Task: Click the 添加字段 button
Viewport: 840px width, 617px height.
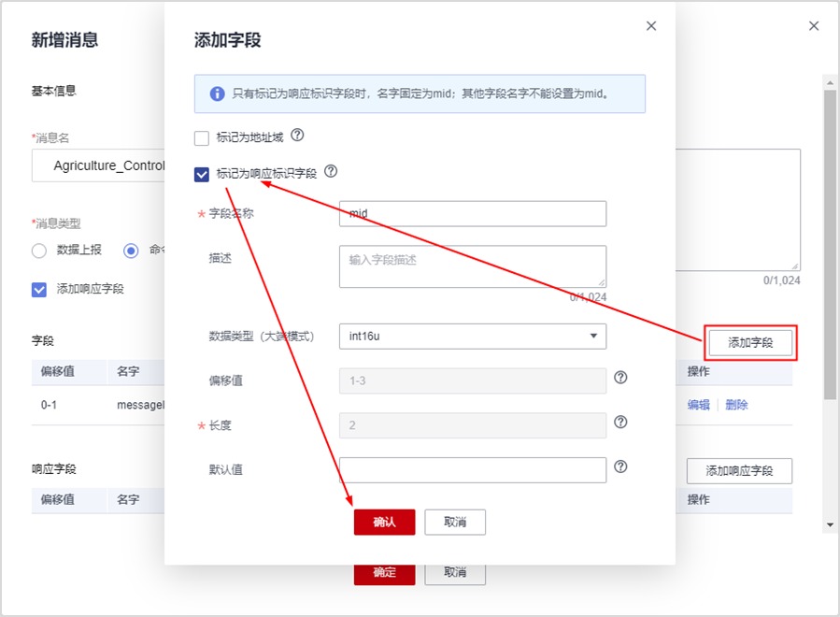Action: 750,343
